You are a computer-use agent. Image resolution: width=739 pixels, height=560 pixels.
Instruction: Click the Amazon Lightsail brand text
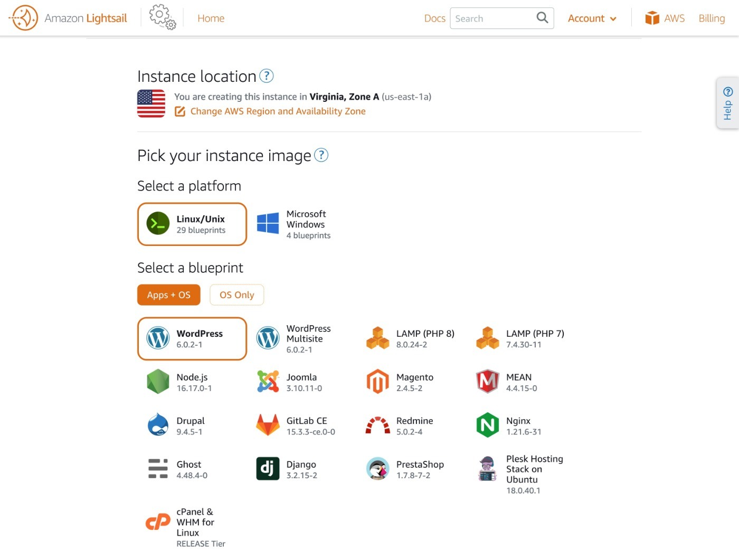pos(86,18)
